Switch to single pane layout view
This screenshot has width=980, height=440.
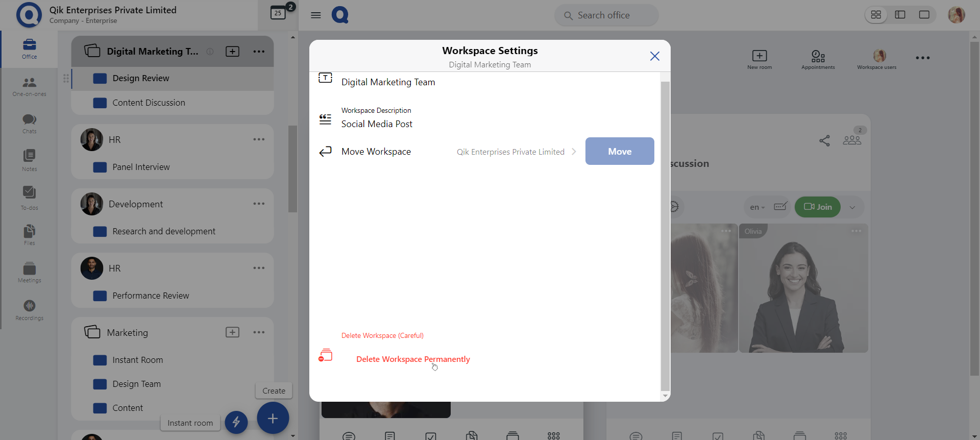[924, 15]
